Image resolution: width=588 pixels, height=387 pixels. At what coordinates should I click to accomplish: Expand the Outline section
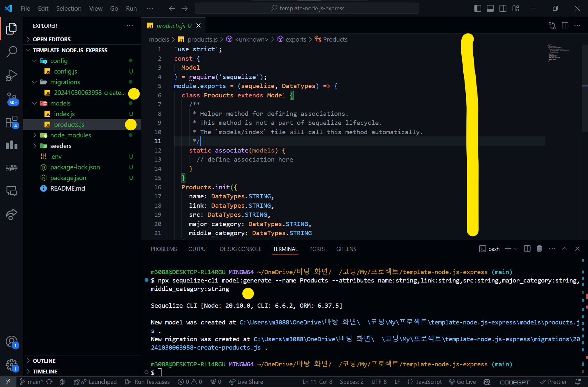coord(82,361)
